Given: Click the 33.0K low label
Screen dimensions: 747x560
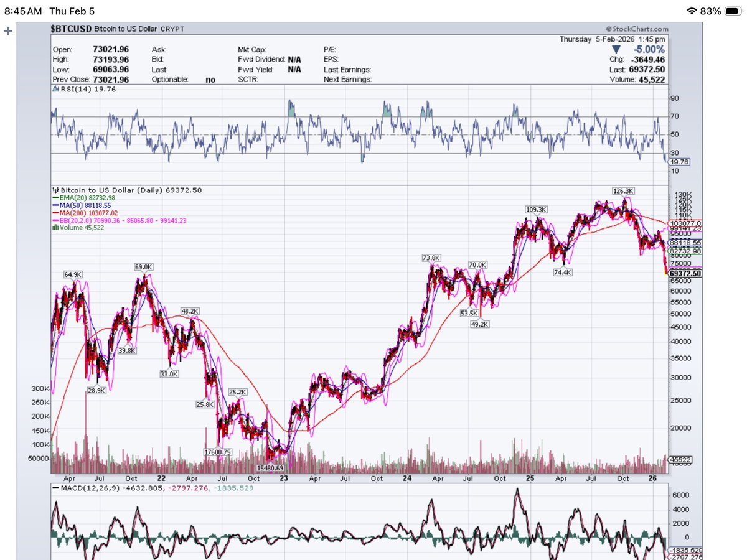Looking at the screenshot, I should pos(169,374).
